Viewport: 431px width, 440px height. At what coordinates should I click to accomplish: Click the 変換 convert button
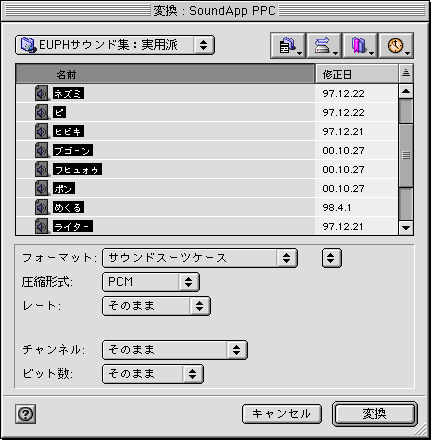coord(375,414)
